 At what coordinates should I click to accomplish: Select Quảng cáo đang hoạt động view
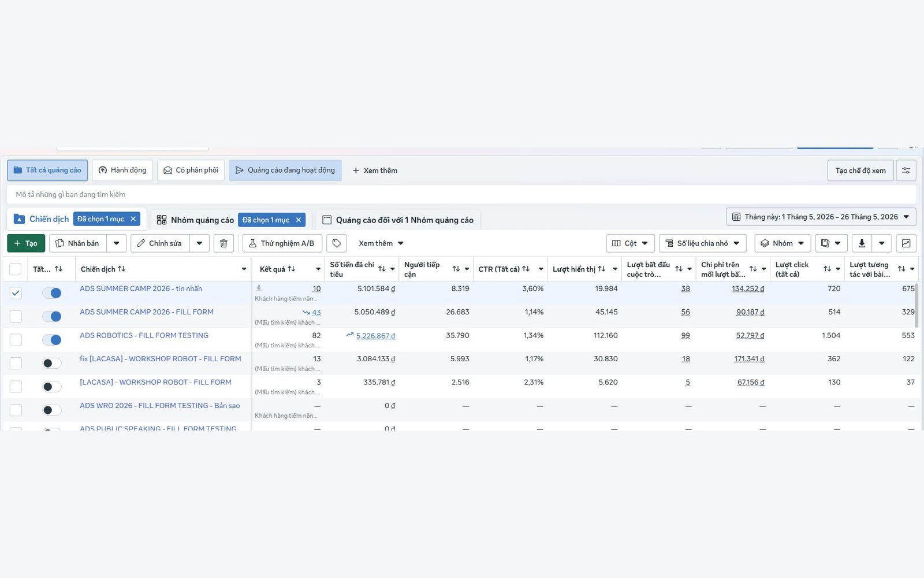point(285,171)
